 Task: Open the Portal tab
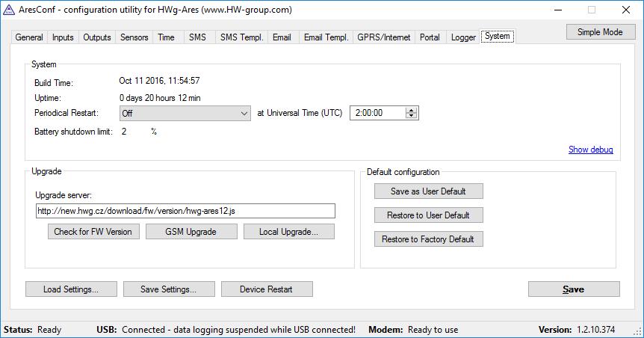(x=430, y=37)
